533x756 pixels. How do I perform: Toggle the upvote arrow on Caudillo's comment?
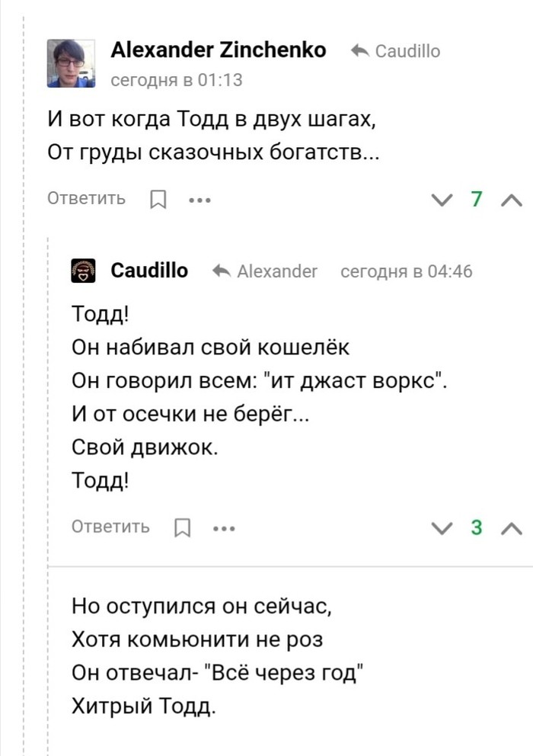coord(512,527)
